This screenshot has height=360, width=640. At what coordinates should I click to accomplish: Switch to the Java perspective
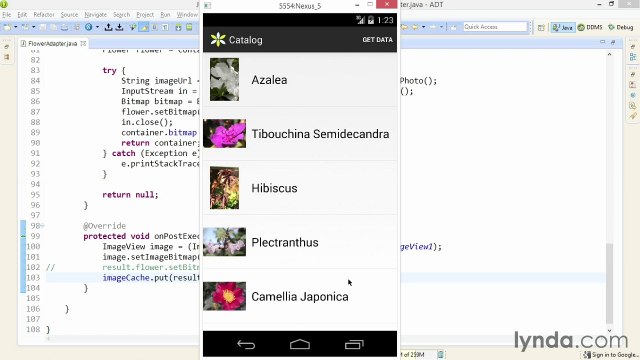pos(562,27)
